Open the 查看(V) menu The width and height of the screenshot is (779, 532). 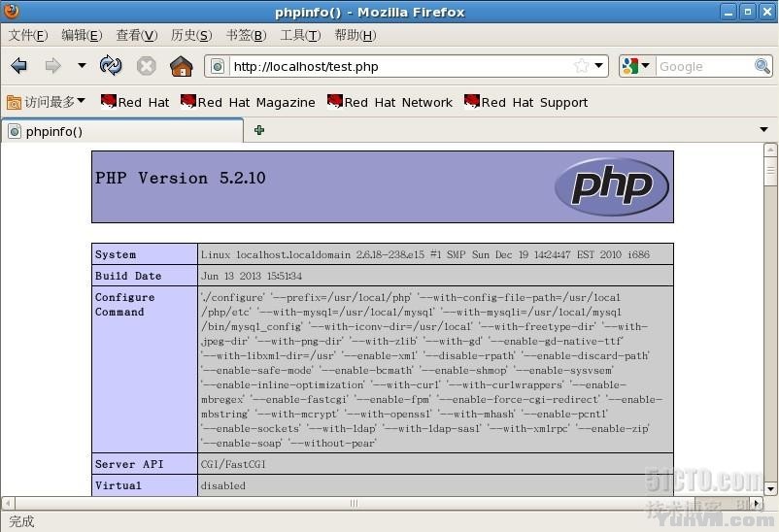point(137,35)
